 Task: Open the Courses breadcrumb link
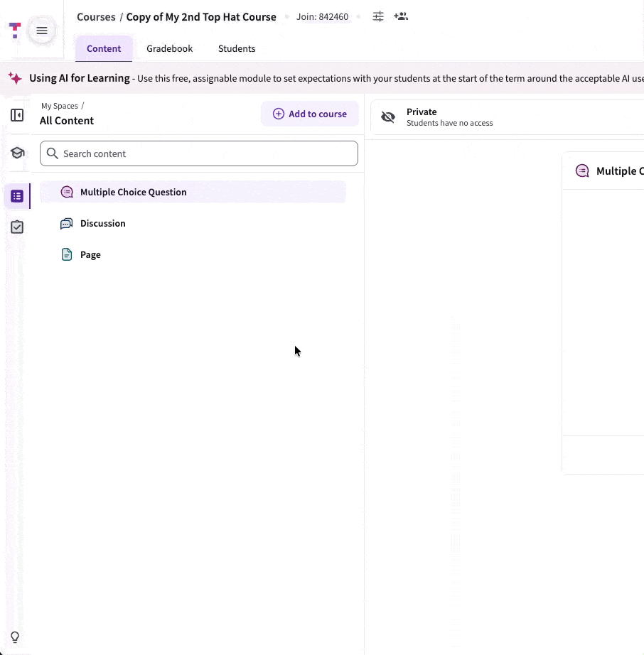[x=96, y=16]
